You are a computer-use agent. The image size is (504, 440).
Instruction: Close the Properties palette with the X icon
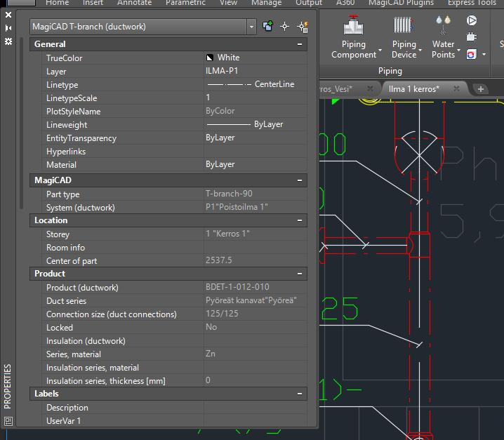point(8,15)
